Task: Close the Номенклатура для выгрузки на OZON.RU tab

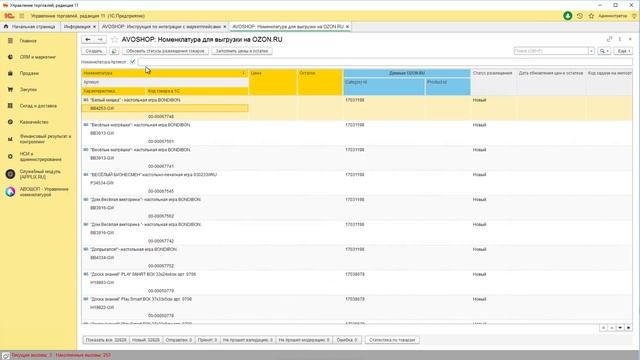Action: (347, 27)
